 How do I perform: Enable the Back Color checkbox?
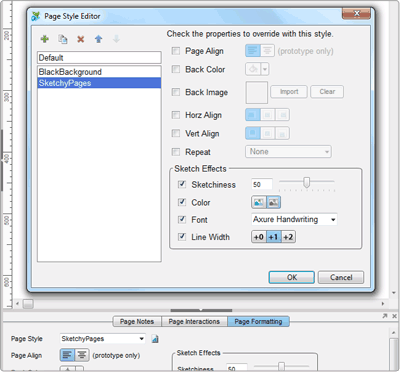pos(176,69)
